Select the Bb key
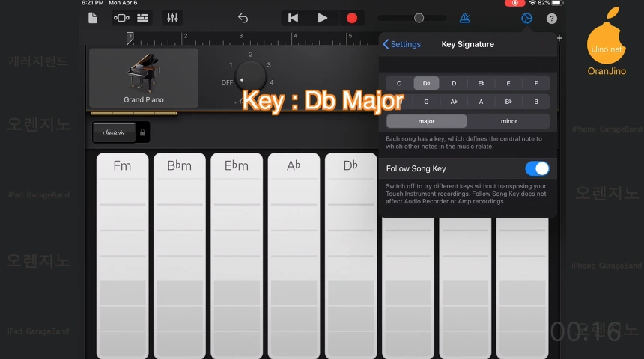The width and height of the screenshot is (644, 359). (508, 102)
